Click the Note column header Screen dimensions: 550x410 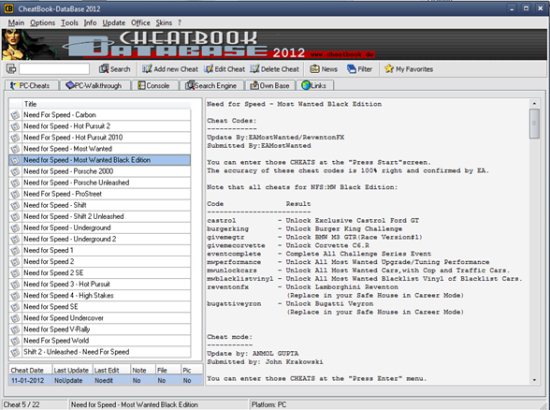click(143, 370)
